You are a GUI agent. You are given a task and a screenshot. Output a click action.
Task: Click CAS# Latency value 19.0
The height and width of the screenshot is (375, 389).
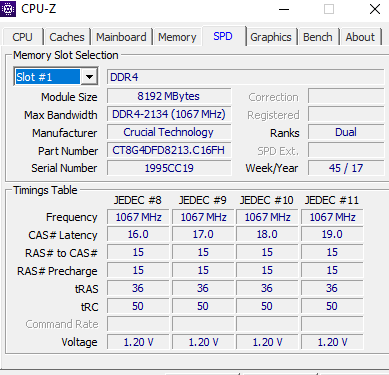332,234
